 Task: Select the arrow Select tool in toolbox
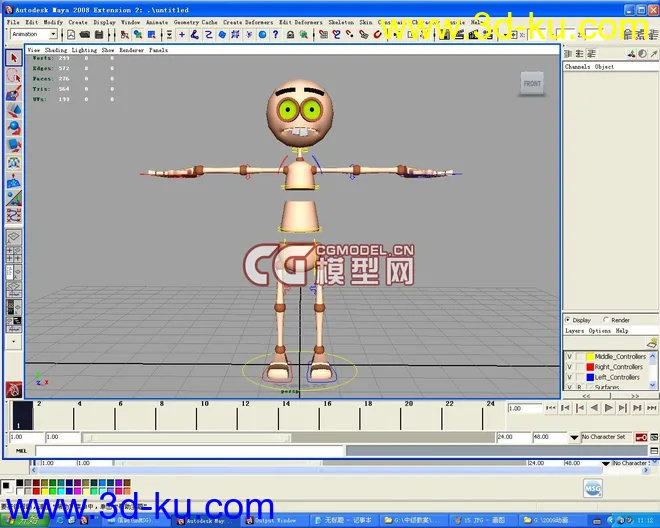(14, 58)
